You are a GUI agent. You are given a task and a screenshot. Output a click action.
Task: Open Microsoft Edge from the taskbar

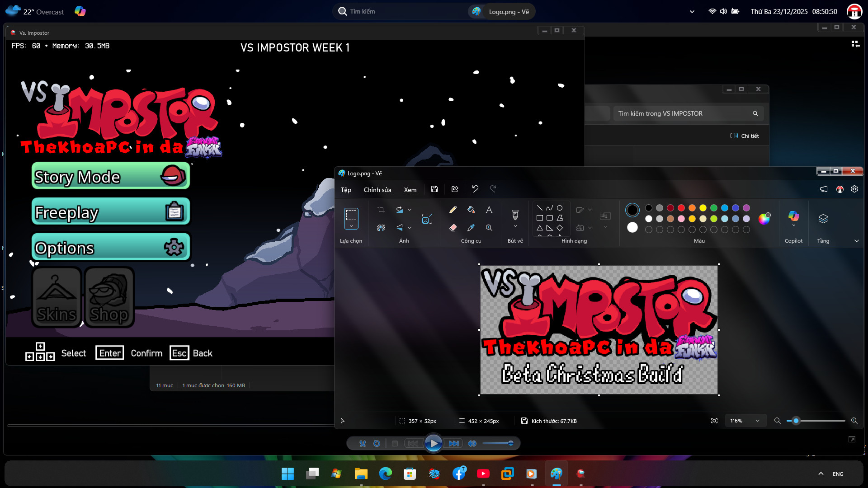point(385,474)
